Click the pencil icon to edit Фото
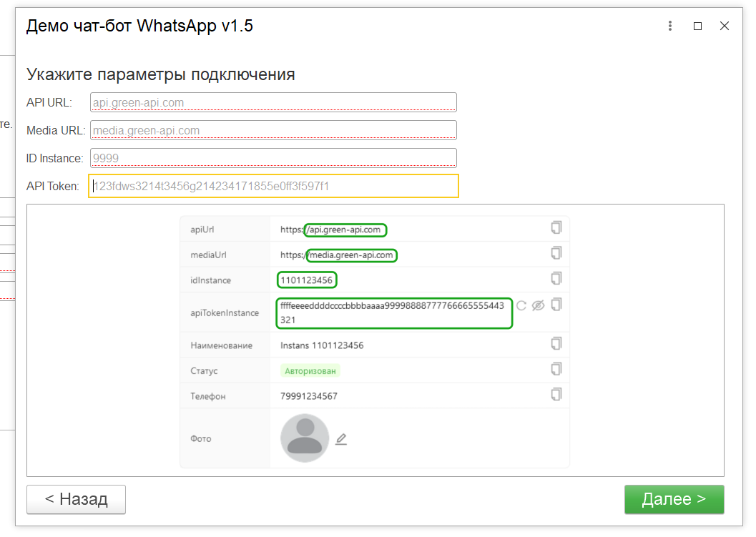The width and height of the screenshot is (756, 537). 340,438
